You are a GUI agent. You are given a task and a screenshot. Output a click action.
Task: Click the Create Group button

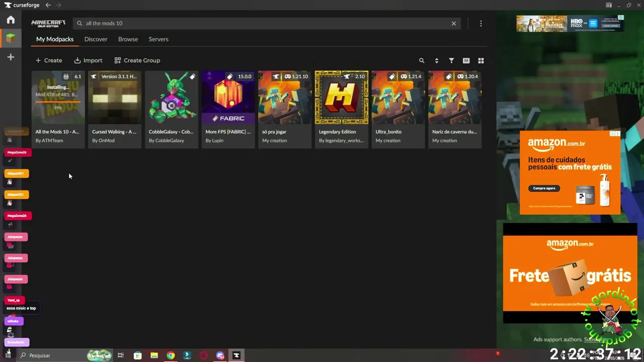pyautogui.click(x=137, y=60)
